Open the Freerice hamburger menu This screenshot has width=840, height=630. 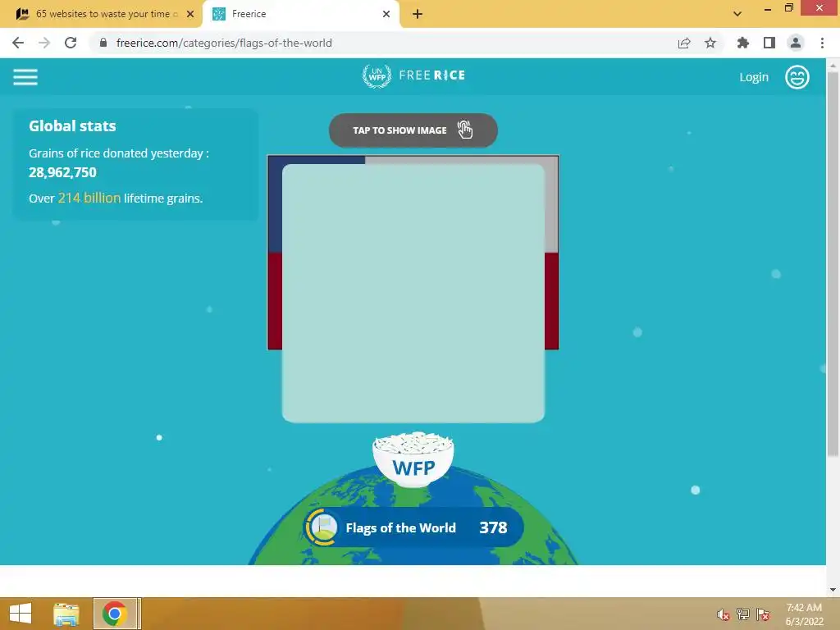[25, 77]
